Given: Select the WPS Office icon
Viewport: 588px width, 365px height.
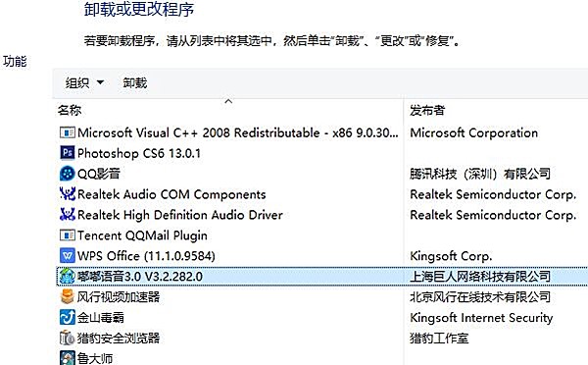Looking at the screenshot, I should click(x=67, y=256).
